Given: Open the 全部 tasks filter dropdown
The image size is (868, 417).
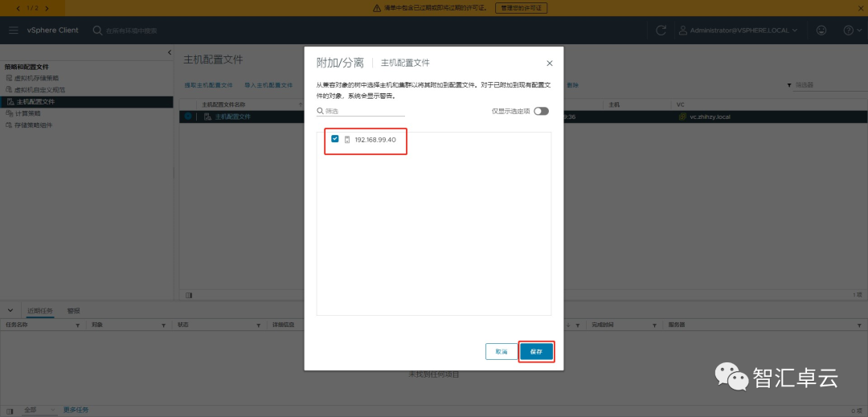Looking at the screenshot, I should [x=39, y=411].
